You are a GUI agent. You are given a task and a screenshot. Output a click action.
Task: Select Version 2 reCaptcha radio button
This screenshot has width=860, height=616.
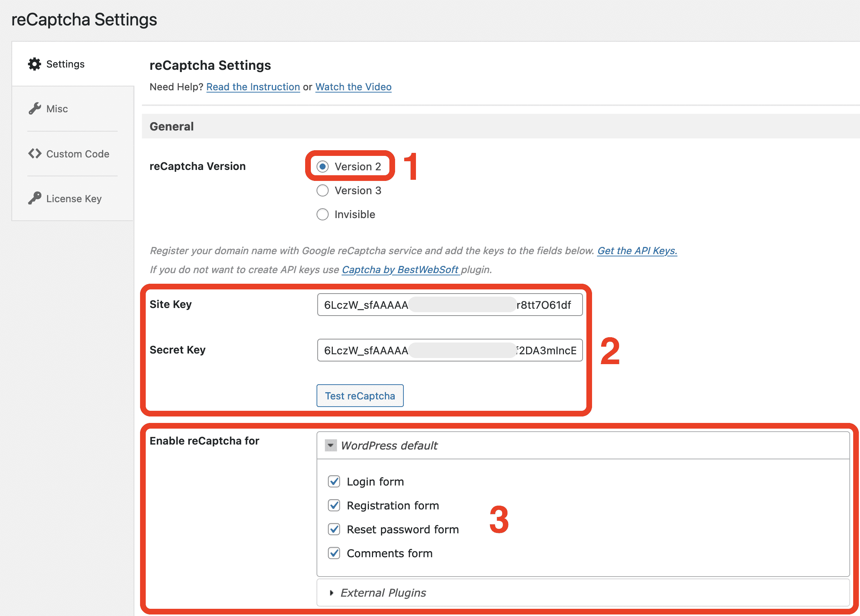321,166
